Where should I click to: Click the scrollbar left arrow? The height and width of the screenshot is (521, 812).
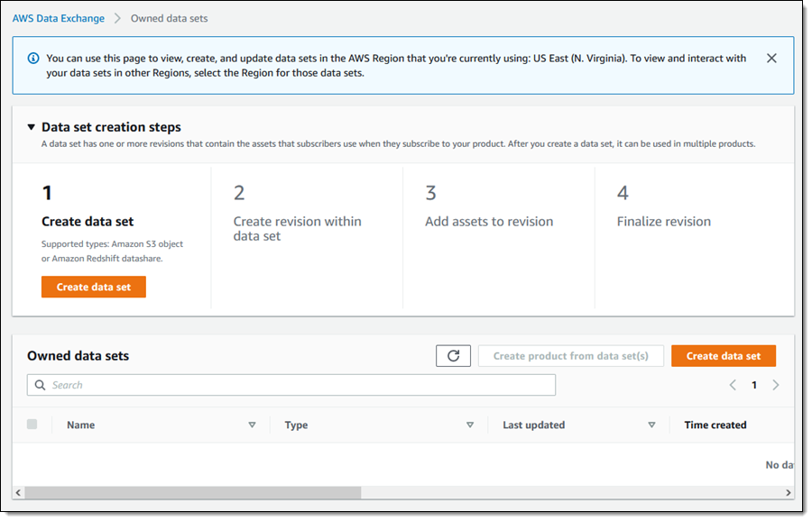click(19, 492)
